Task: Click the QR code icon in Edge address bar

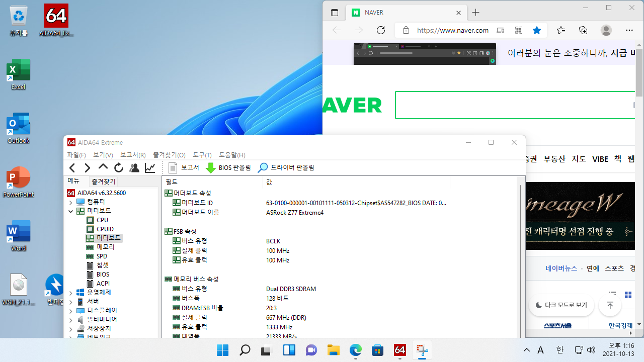Action: [519, 30]
